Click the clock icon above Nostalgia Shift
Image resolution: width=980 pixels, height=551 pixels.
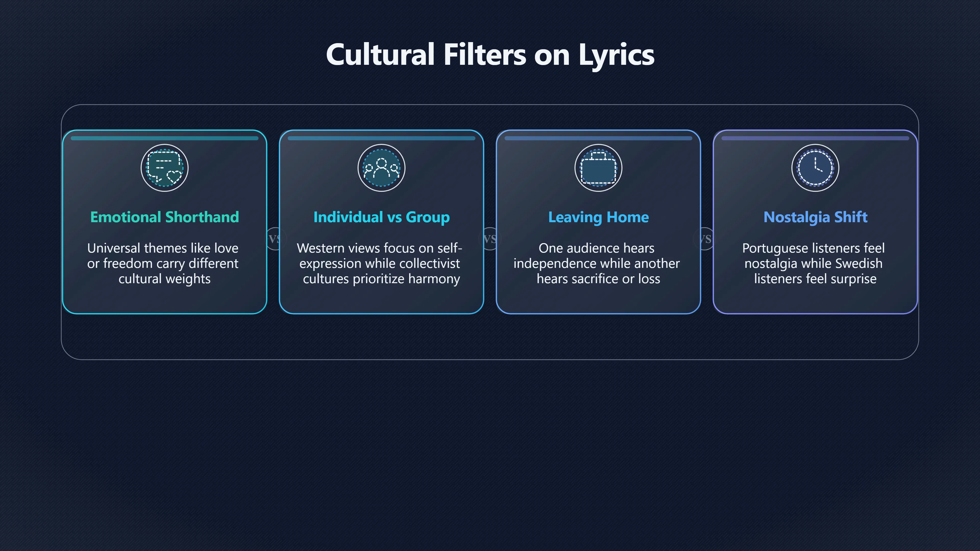(815, 168)
